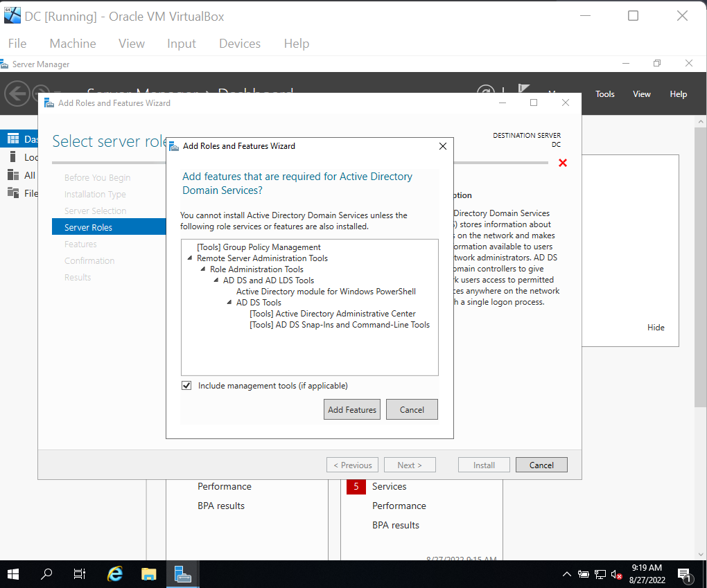Open Performance below Services entry
This screenshot has height=588, width=707.
(x=399, y=506)
